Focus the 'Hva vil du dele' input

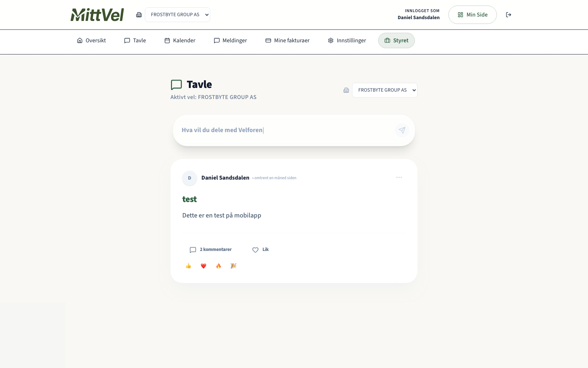(283, 130)
